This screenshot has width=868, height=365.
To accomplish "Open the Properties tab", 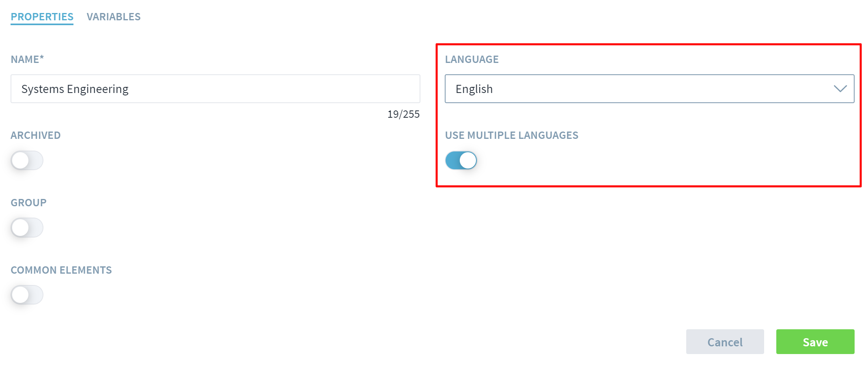I will (x=42, y=17).
